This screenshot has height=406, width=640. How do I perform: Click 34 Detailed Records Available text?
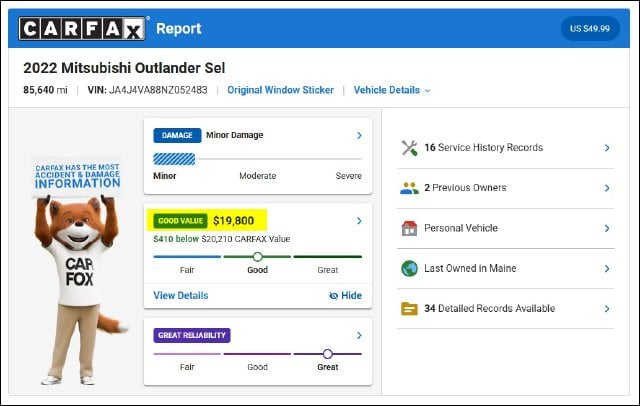[x=489, y=308]
